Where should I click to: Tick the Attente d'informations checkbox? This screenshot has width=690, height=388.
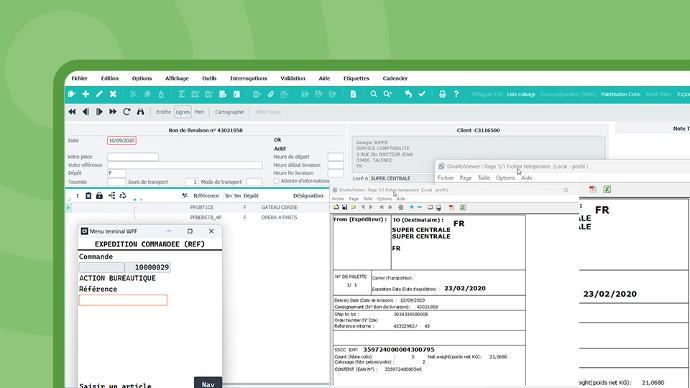pyautogui.click(x=276, y=181)
